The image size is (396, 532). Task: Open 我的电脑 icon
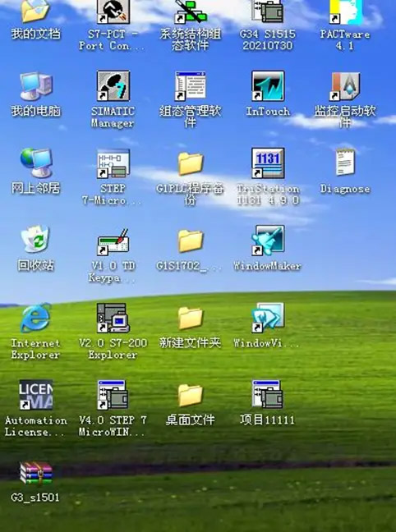(x=35, y=86)
